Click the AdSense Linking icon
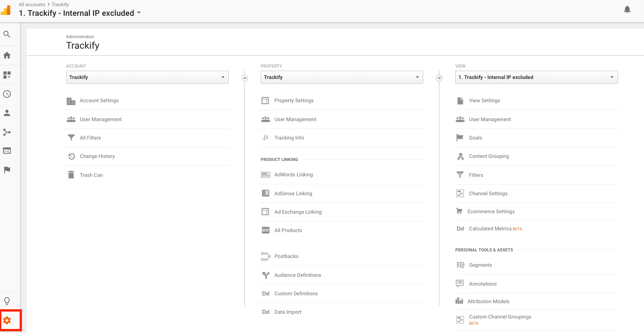This screenshot has width=644, height=333. [265, 193]
